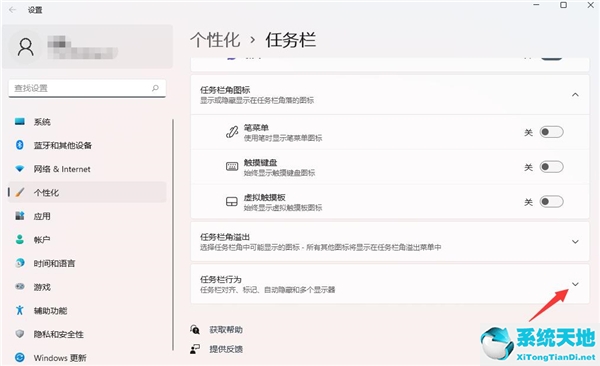Screen dimensions: 600x366
Task: Click the gamepad icon beside 游戏
Action: (20, 286)
